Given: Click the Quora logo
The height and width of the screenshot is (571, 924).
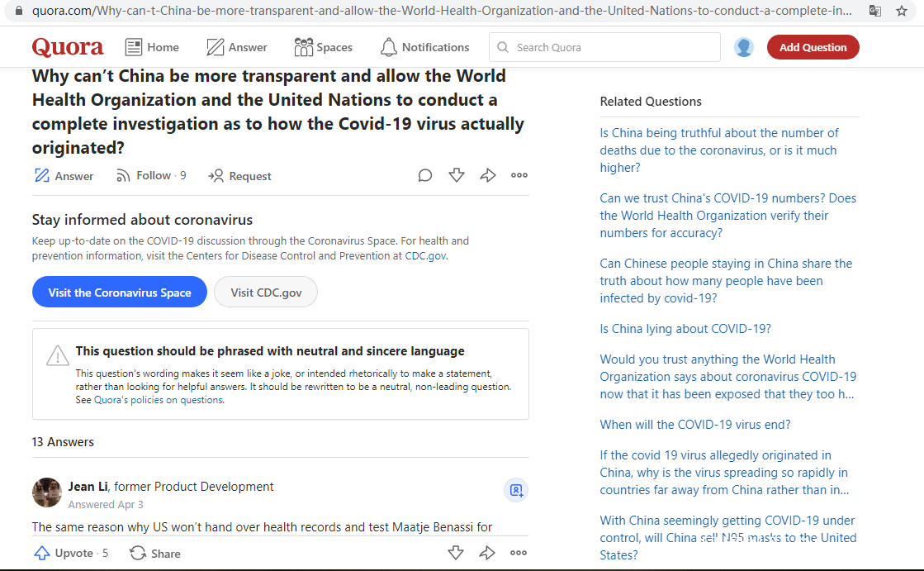Looking at the screenshot, I should [x=68, y=47].
